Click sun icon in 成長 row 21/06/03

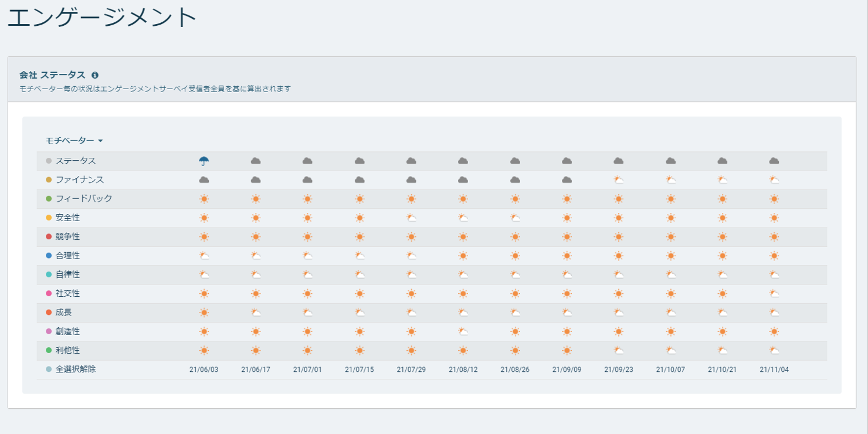[x=204, y=313]
